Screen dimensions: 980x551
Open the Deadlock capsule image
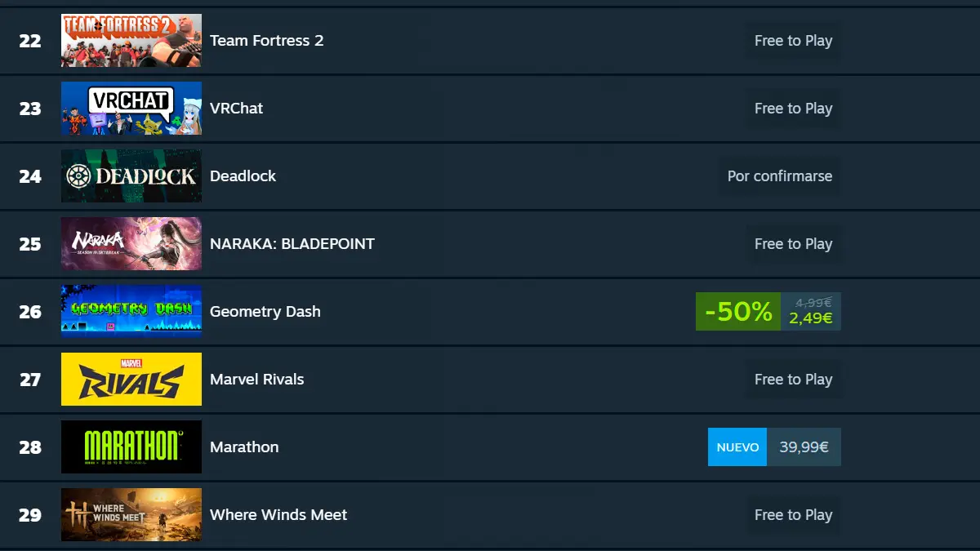click(131, 176)
